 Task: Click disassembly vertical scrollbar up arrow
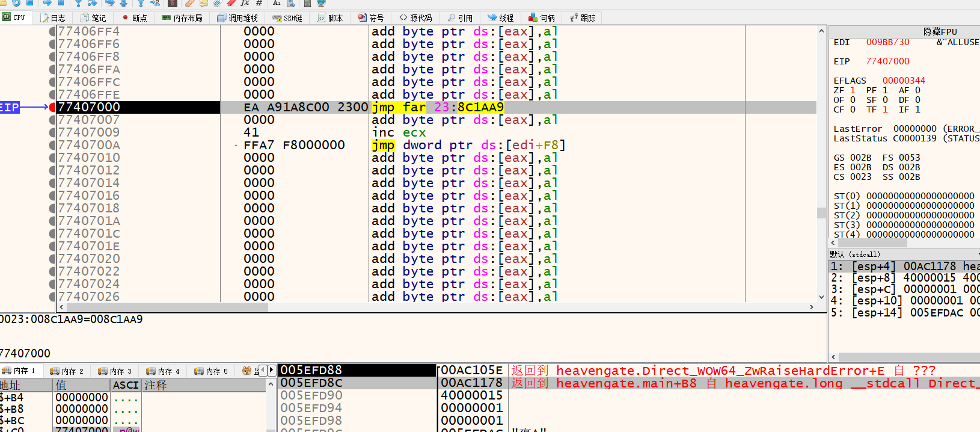coord(821,31)
